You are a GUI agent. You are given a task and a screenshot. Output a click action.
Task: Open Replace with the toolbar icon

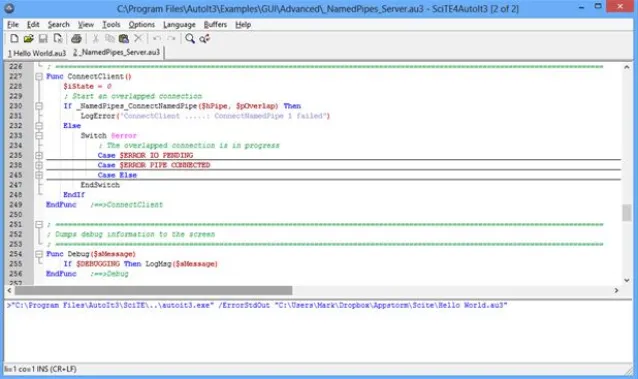click(205, 39)
